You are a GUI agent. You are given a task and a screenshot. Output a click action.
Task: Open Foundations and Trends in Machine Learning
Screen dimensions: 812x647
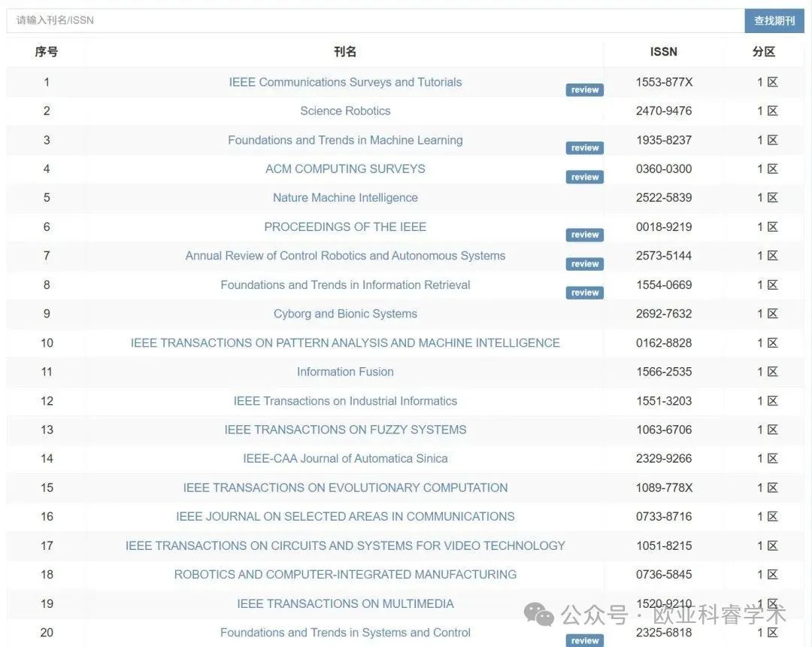pos(345,140)
